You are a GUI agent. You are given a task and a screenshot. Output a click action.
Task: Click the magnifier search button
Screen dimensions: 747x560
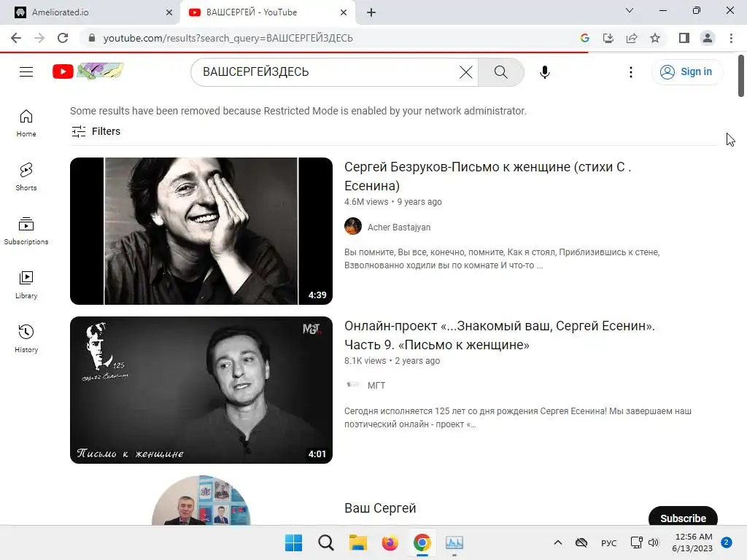pos(500,72)
